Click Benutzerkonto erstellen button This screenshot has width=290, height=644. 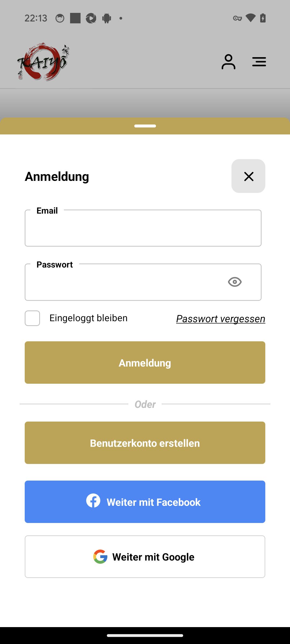tap(145, 443)
